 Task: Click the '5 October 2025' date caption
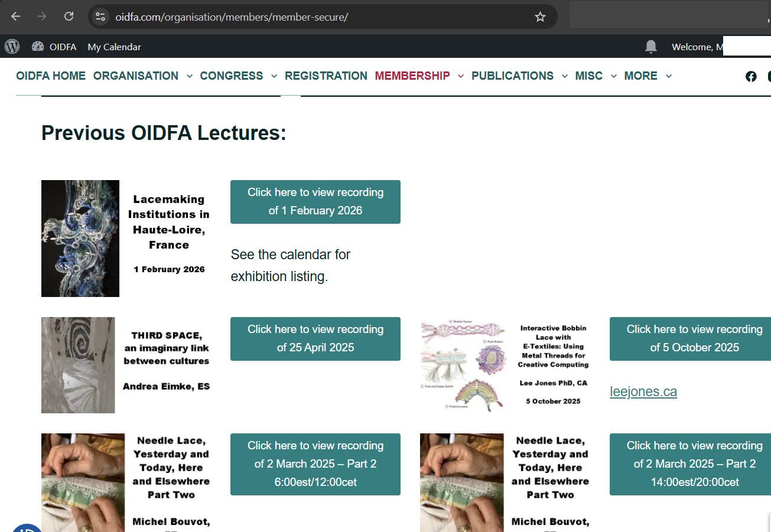tap(554, 402)
